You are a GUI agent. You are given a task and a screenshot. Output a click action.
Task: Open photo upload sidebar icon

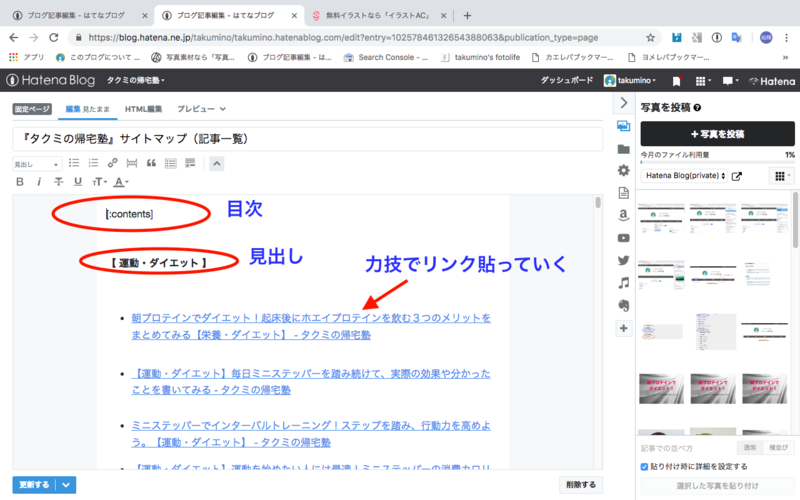[x=623, y=126]
